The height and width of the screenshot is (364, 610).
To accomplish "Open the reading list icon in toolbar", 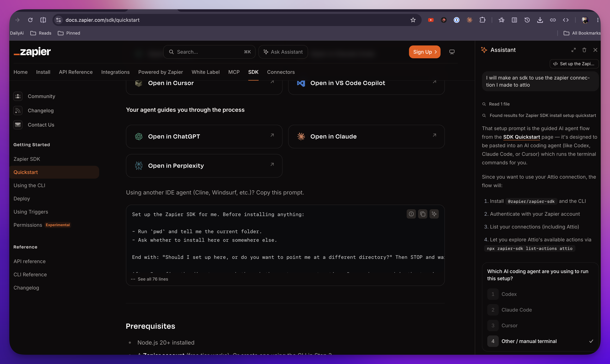I will (514, 20).
